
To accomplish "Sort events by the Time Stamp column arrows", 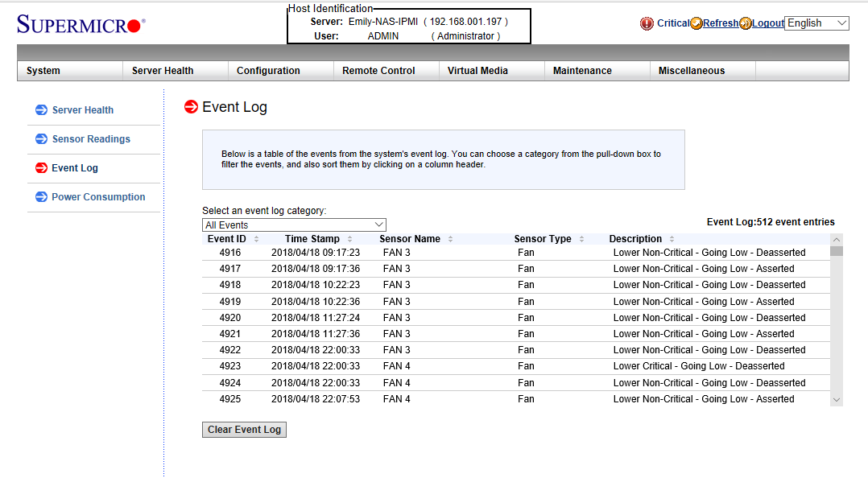I will pyautogui.click(x=349, y=239).
